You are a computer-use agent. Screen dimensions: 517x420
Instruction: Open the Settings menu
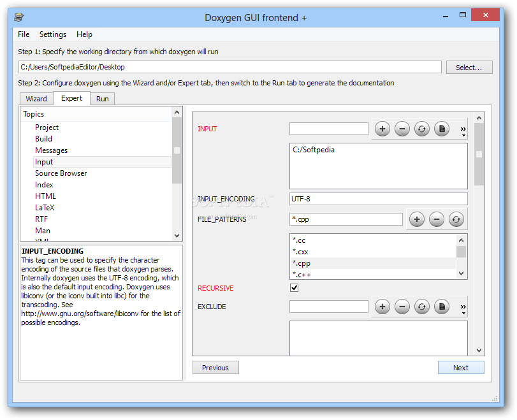pyautogui.click(x=53, y=34)
